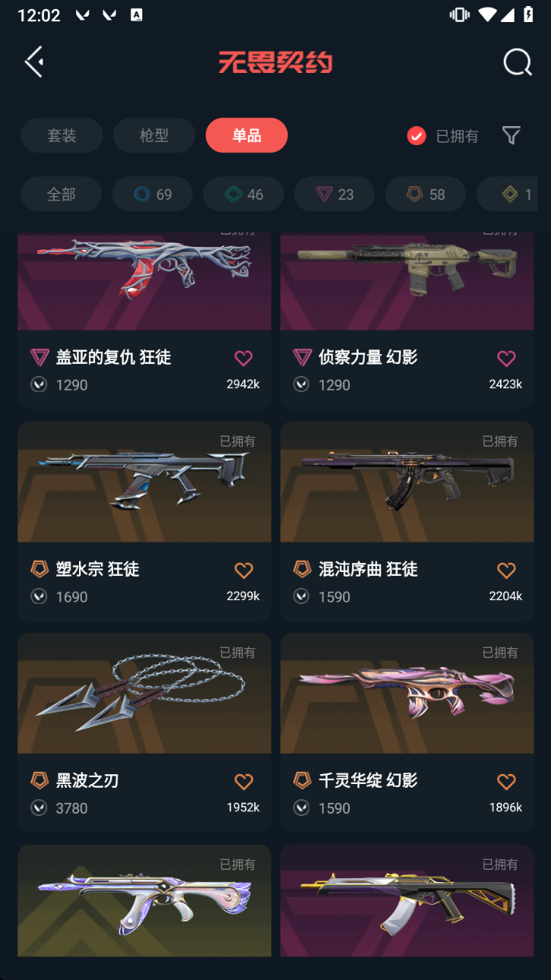Toggle the 已拥有 owned checkbox

point(416,136)
